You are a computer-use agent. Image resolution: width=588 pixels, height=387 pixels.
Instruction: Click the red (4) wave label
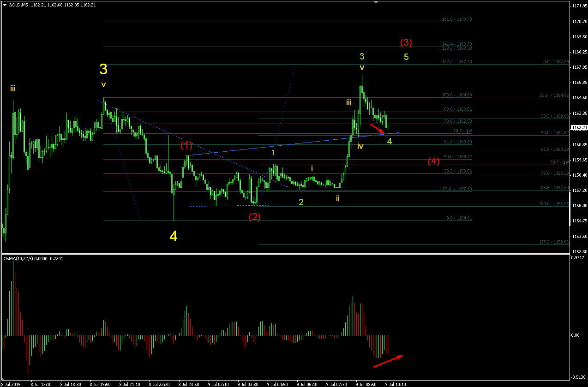click(433, 161)
